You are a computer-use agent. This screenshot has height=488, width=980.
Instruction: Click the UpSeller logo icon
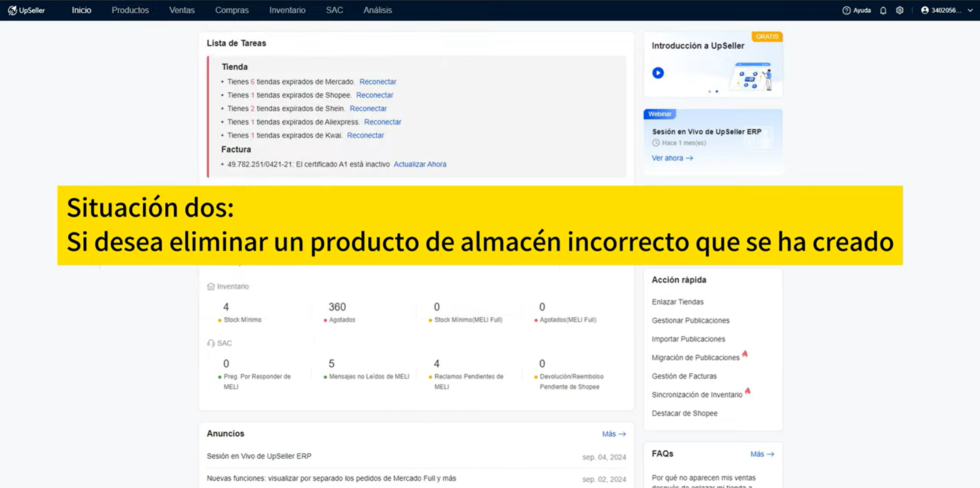12,10
